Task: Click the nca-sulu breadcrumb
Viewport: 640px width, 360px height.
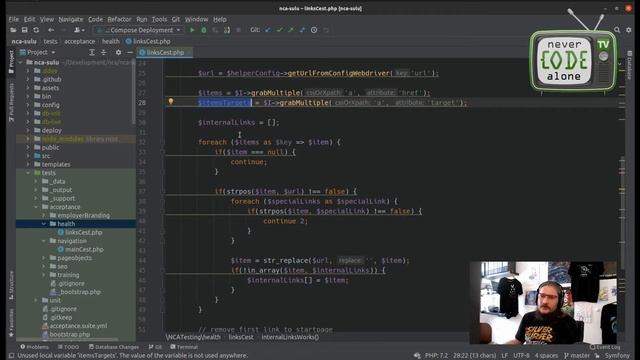Action: 24,41
